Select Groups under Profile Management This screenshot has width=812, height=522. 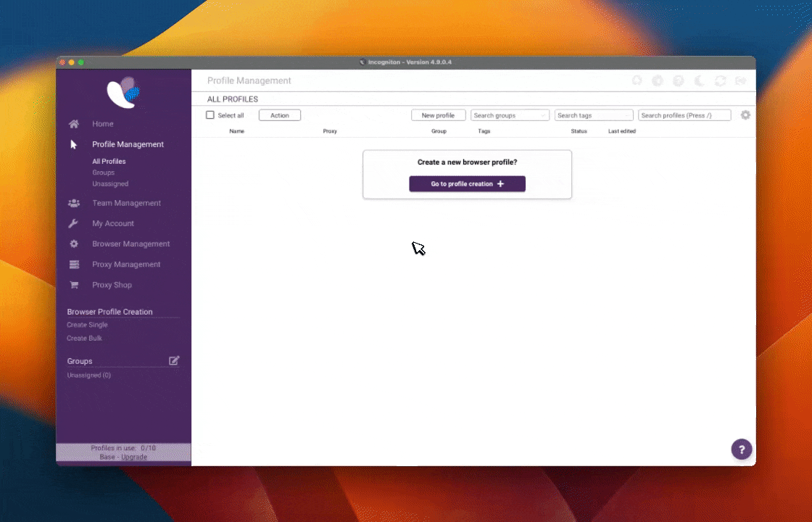pos(103,173)
